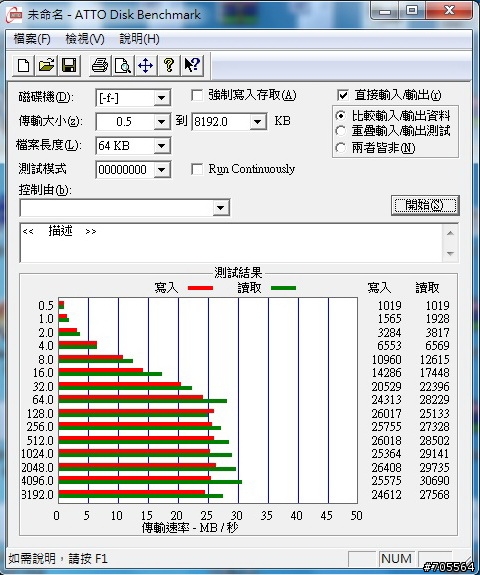The height and width of the screenshot is (575, 480).
Task: Open the 檔案(F) menu
Action: tap(32, 39)
